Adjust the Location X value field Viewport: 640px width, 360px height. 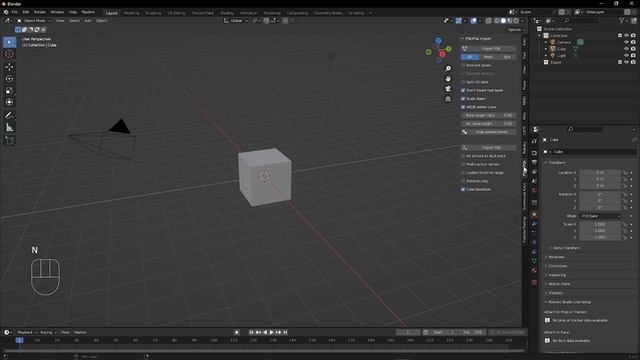pyautogui.click(x=600, y=173)
